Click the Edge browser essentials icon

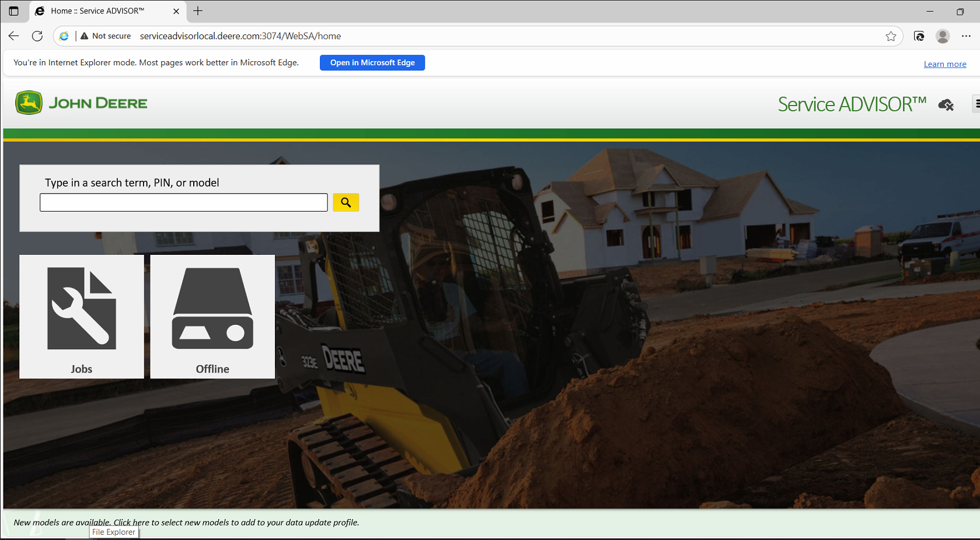pyautogui.click(x=919, y=36)
